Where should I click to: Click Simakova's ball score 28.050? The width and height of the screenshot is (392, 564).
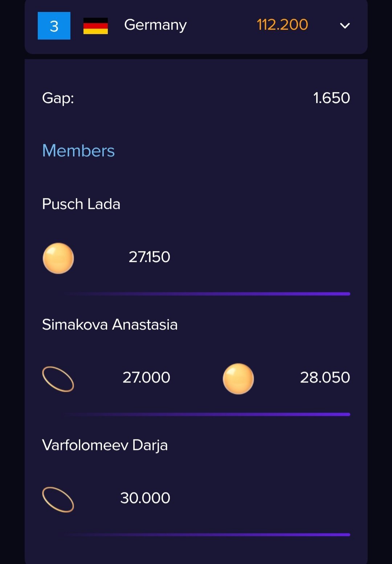tap(325, 378)
